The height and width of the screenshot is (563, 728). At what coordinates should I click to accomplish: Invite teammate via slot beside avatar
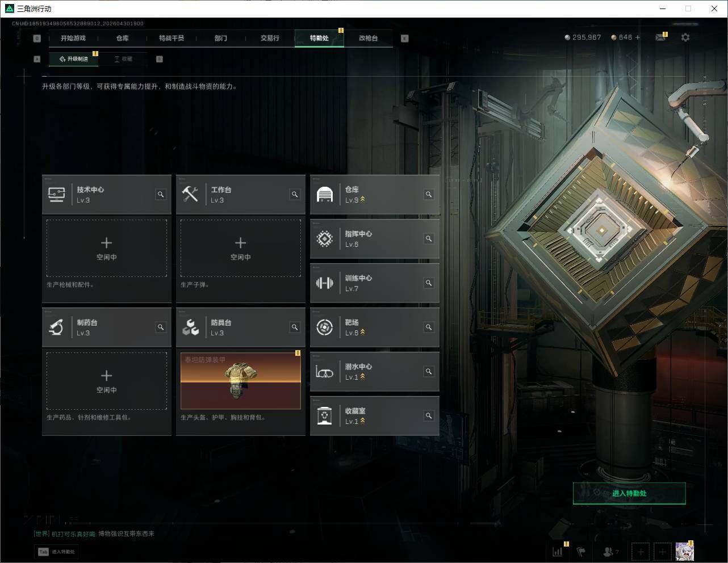[x=662, y=551]
